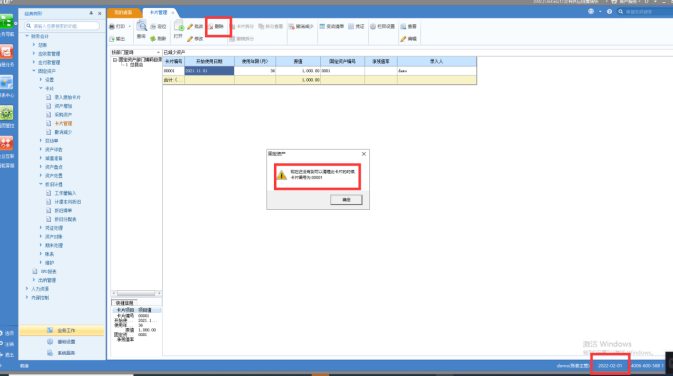This screenshot has width=673, height=376.
Task: Sort by the 开始使用日期 column header
Action: coord(209,61)
